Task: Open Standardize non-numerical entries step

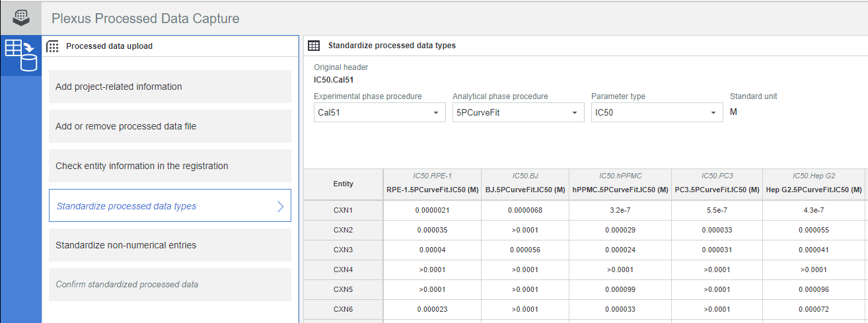Action: pos(170,245)
